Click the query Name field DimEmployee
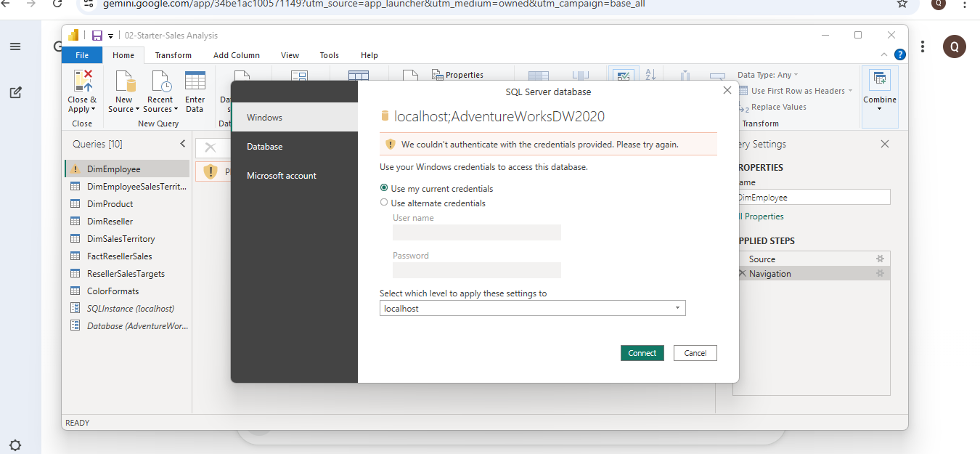This screenshot has width=980, height=454. pyautogui.click(x=812, y=198)
